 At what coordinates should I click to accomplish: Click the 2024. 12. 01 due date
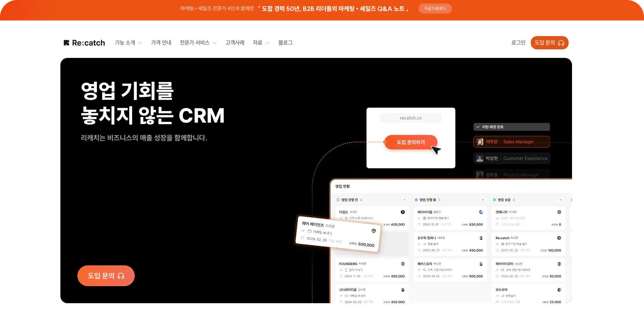[x=431, y=225]
